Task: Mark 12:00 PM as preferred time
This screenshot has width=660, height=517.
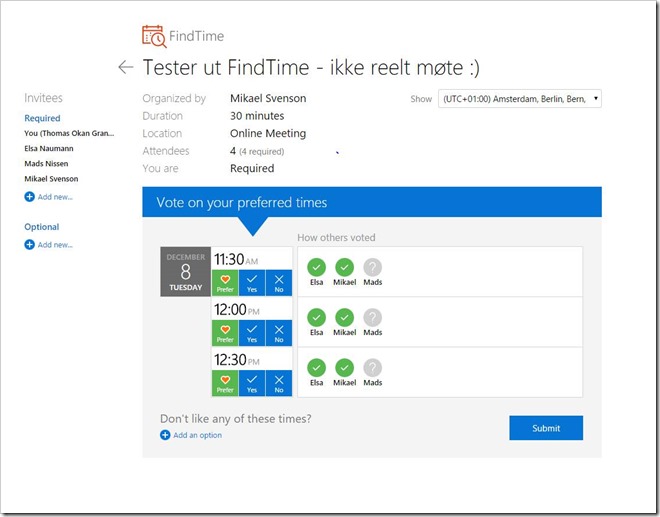Action: (x=225, y=333)
